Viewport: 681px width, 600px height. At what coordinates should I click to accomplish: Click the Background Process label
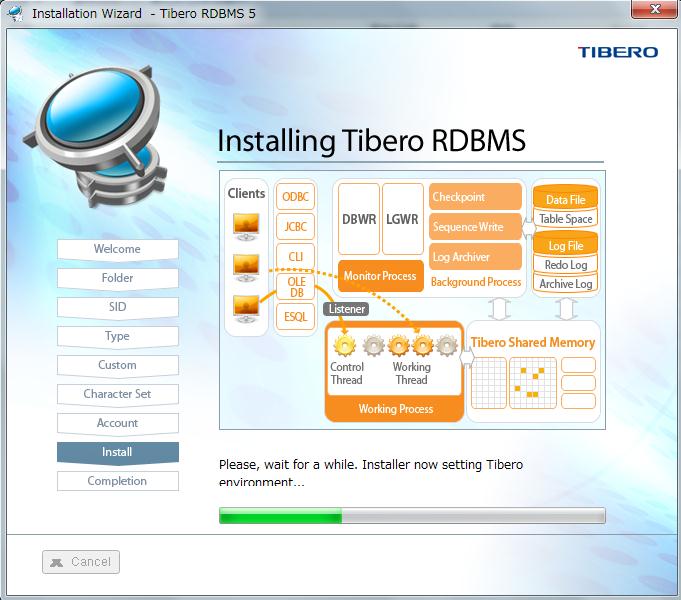tap(476, 282)
